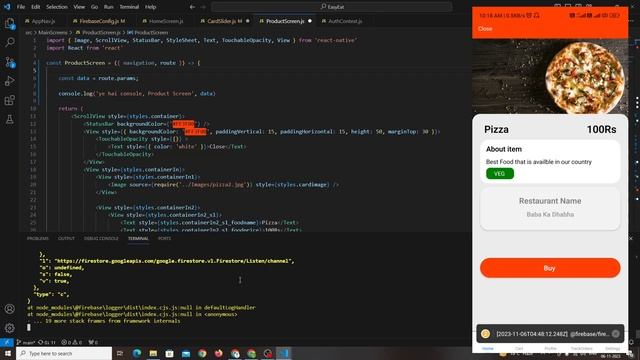The image size is (640, 360).
Task: Open the File menu
Action: pyautogui.click(x=21, y=7)
